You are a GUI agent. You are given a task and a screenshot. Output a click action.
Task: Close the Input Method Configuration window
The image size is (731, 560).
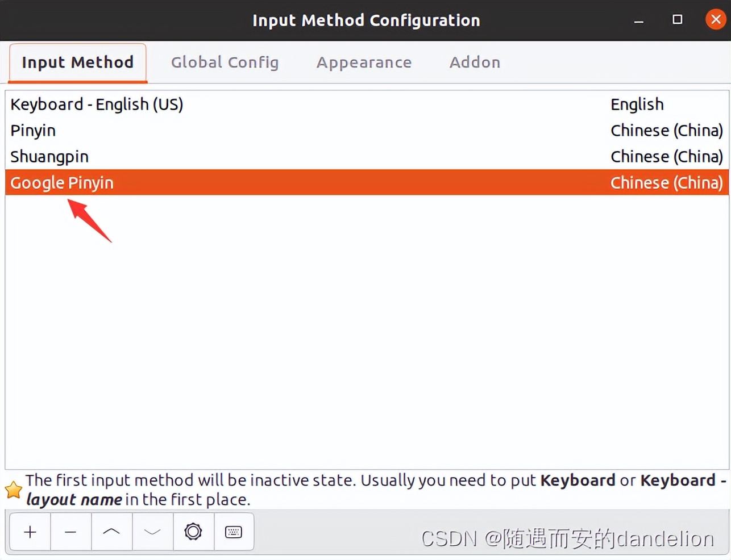716,19
